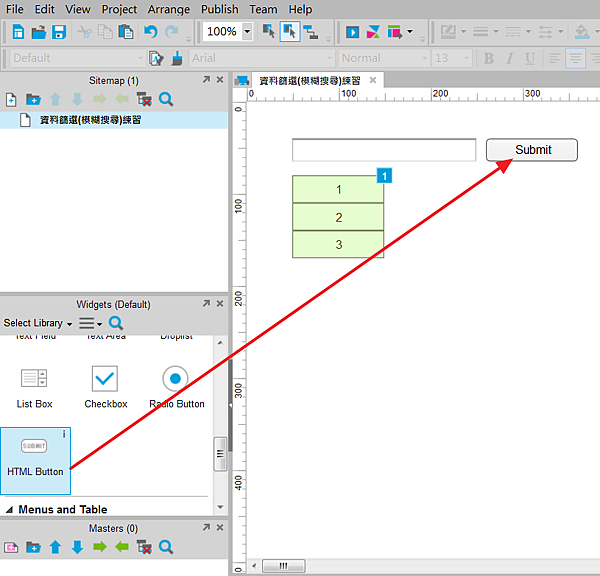
Task: Select the Radio Button widget in library
Action: pyautogui.click(x=176, y=387)
